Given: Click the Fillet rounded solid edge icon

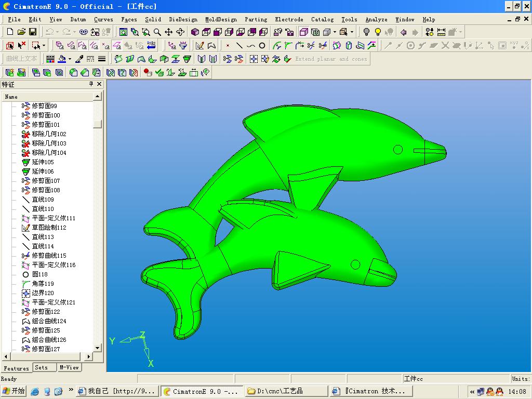Looking at the screenshot, I should [73, 73].
